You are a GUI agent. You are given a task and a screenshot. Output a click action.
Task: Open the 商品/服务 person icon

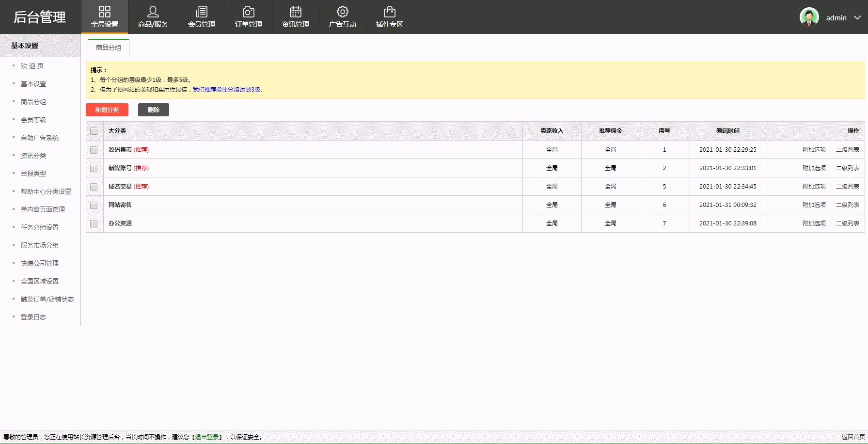153,12
